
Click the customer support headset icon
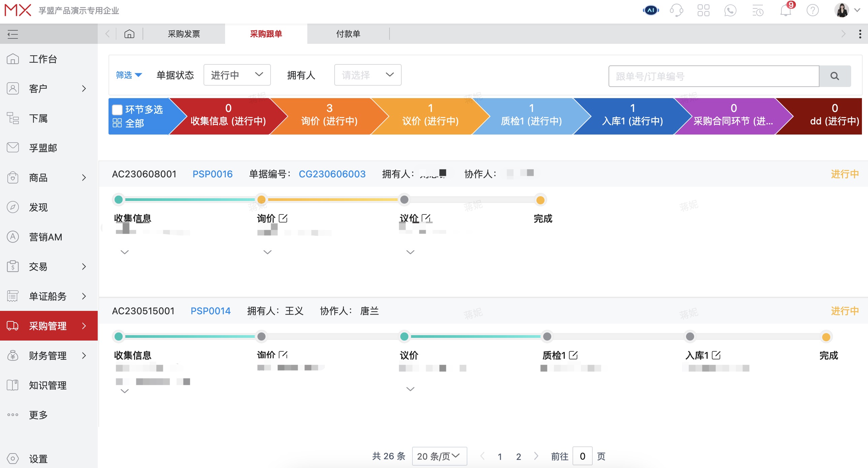pos(677,10)
